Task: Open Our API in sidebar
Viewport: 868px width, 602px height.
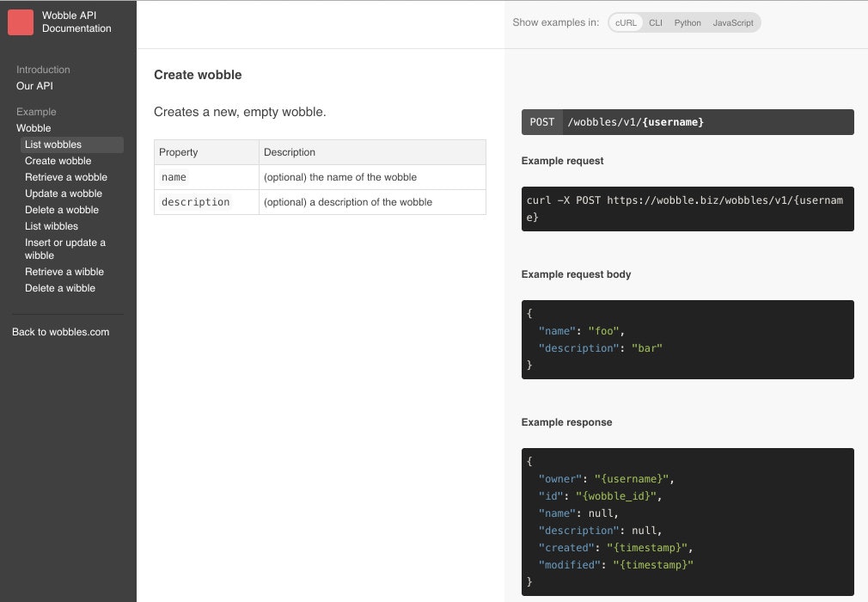Action: 35,86
